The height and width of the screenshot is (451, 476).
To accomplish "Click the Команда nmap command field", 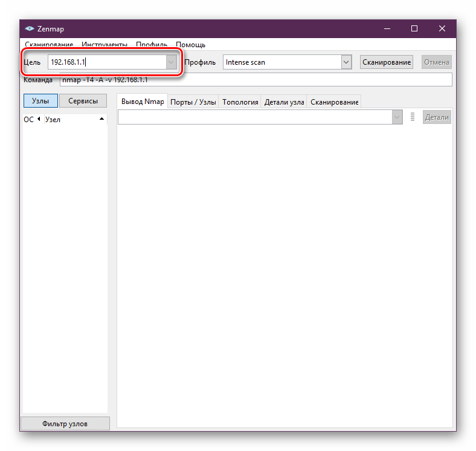I will tap(256, 80).
